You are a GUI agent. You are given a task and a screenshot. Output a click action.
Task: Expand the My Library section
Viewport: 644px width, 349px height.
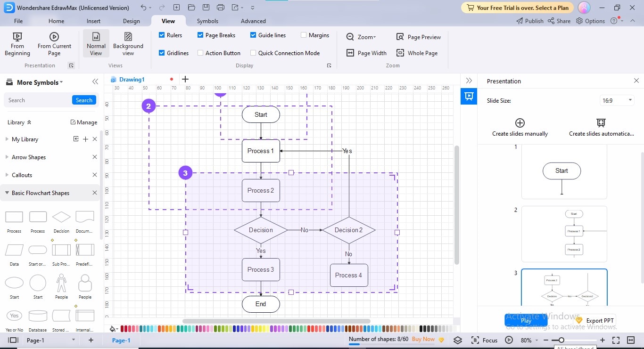(7, 139)
